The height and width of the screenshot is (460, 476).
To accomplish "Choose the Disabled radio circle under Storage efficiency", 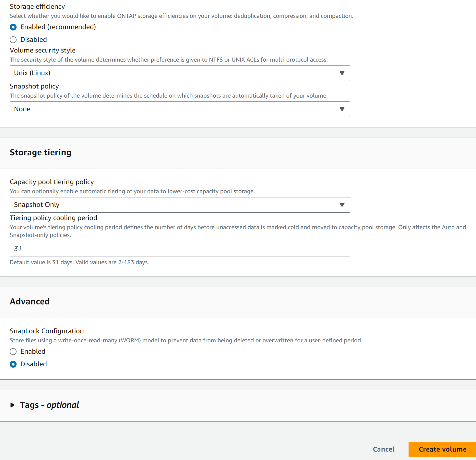I will (13, 40).
